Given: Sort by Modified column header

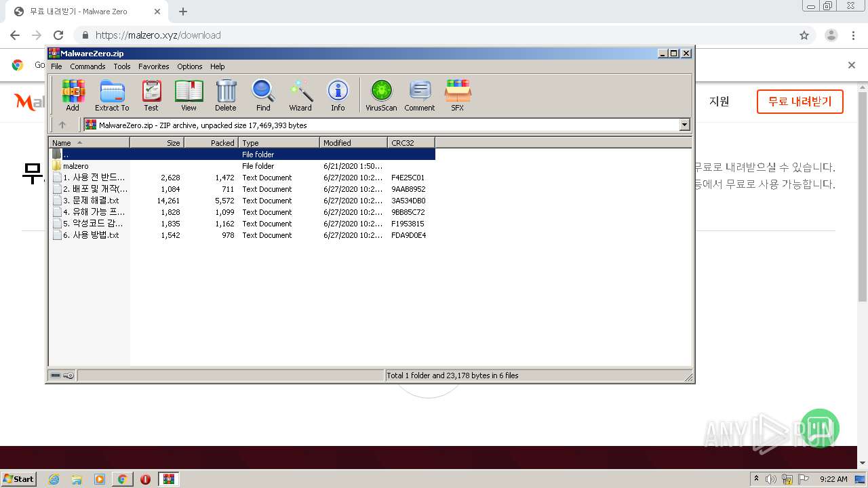Looking at the screenshot, I should point(353,142).
